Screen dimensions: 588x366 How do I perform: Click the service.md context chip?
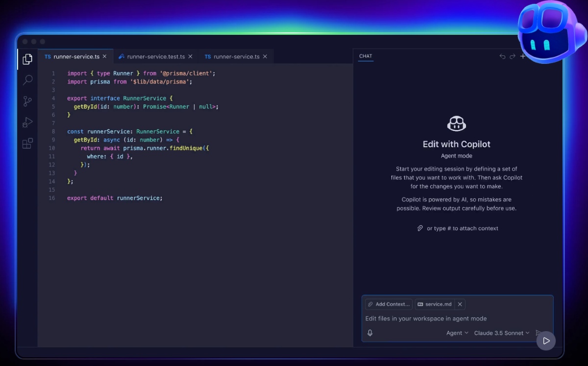[x=434, y=304]
